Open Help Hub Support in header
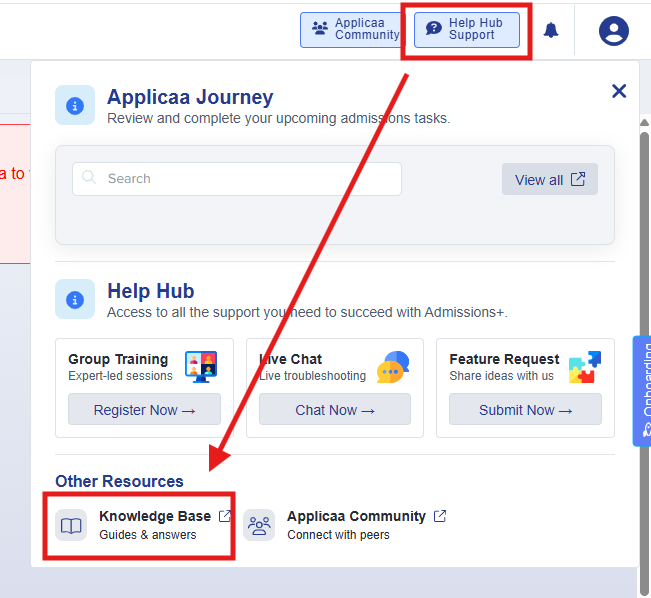The height and width of the screenshot is (598, 651). click(x=467, y=29)
